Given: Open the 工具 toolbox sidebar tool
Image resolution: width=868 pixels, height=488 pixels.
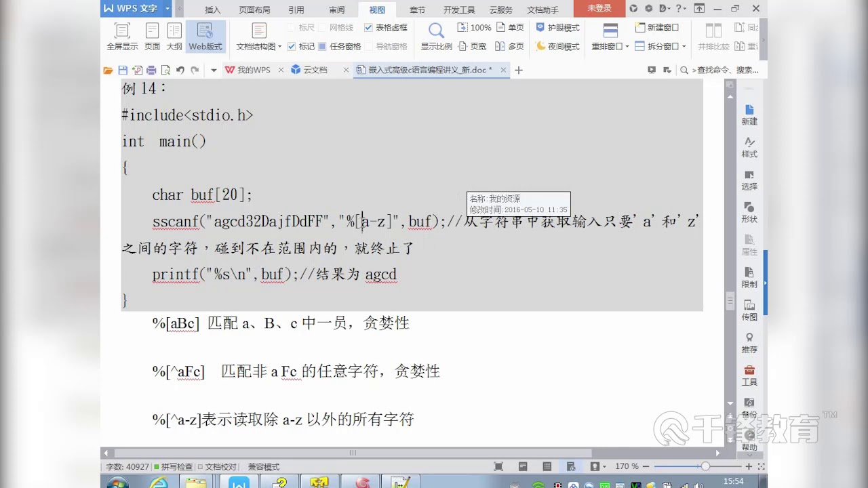Looking at the screenshot, I should (x=749, y=375).
